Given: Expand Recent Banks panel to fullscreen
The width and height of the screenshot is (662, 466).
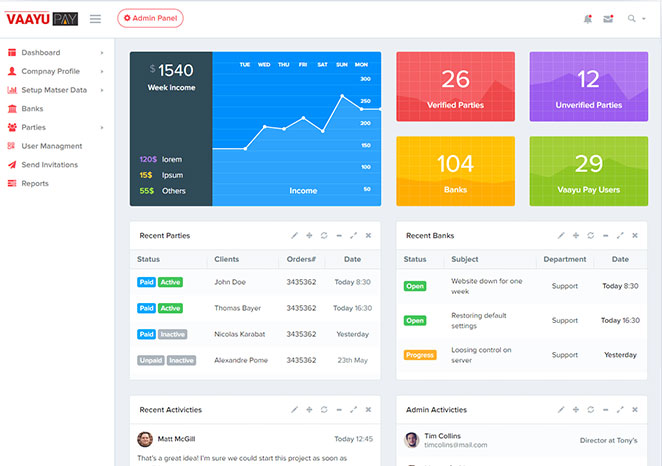Looking at the screenshot, I should 620,235.
